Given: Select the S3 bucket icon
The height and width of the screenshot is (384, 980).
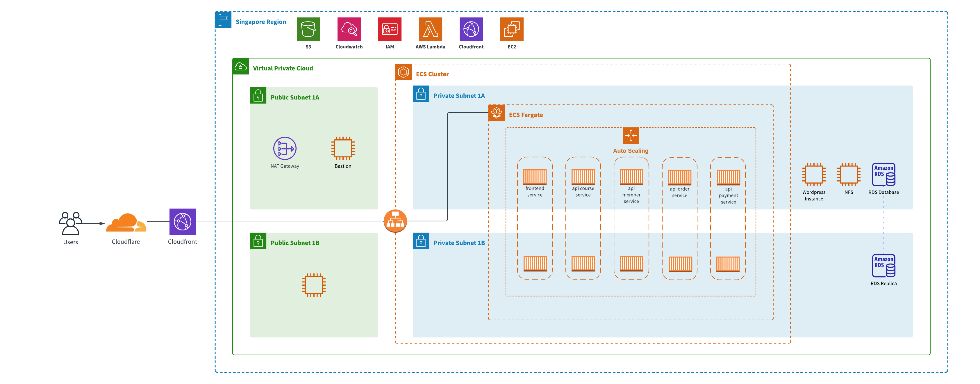Looking at the screenshot, I should click(x=308, y=30).
